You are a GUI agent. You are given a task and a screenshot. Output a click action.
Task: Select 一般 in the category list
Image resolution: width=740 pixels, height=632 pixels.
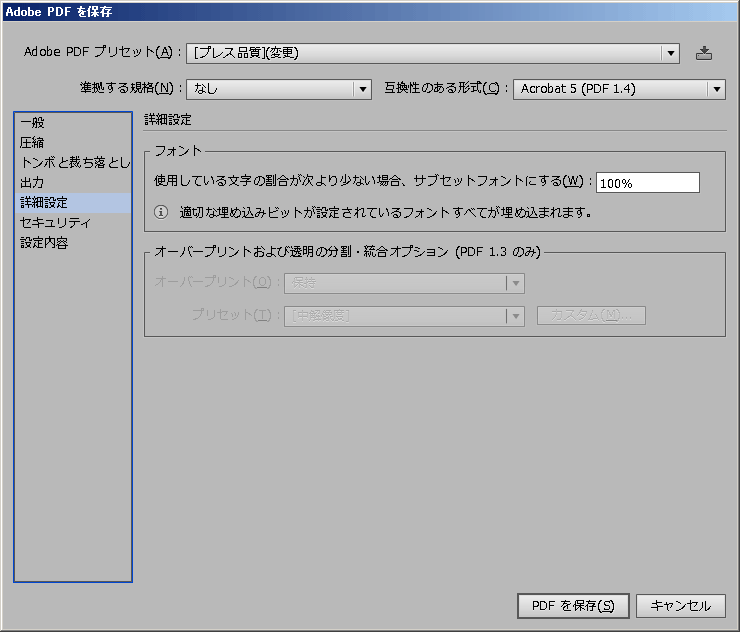point(32,122)
